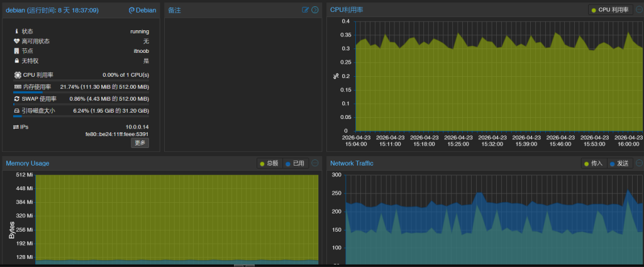The image size is (644, 267).
Task: Collapse the CPU利用率 chart panel
Action: tap(639, 10)
